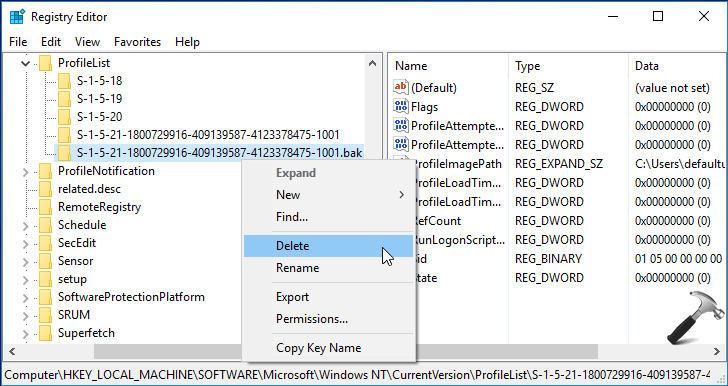
Task: Collapse the ProfileList tree node
Action: [26, 63]
